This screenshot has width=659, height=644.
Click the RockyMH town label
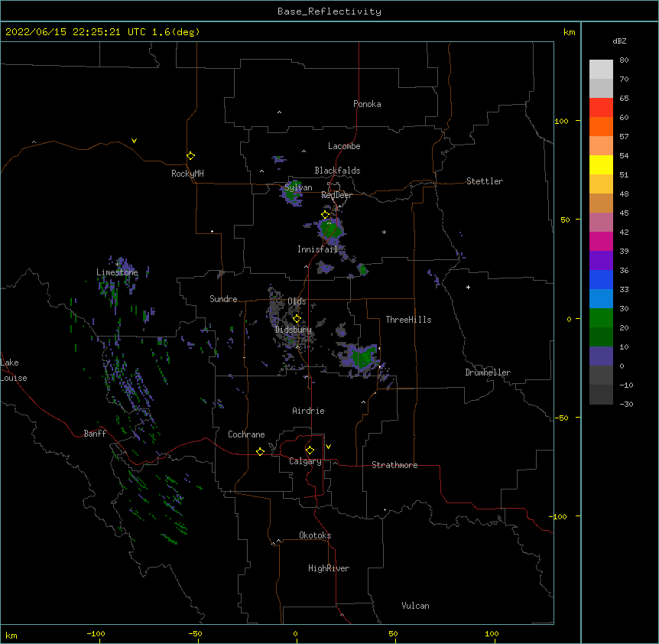(x=187, y=174)
